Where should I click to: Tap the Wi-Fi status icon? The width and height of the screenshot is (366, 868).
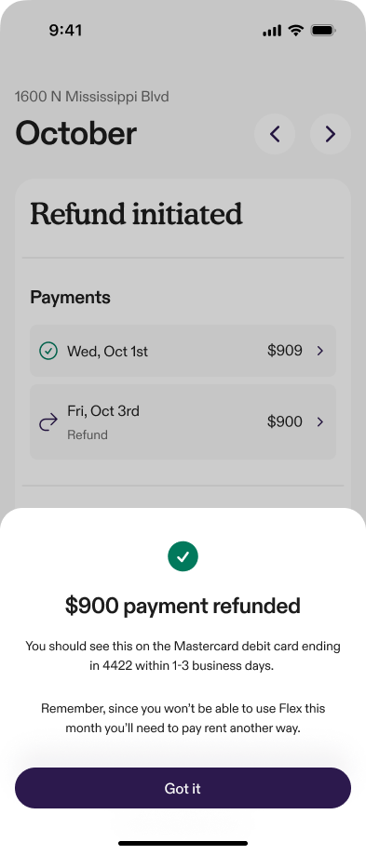pyautogui.click(x=296, y=31)
